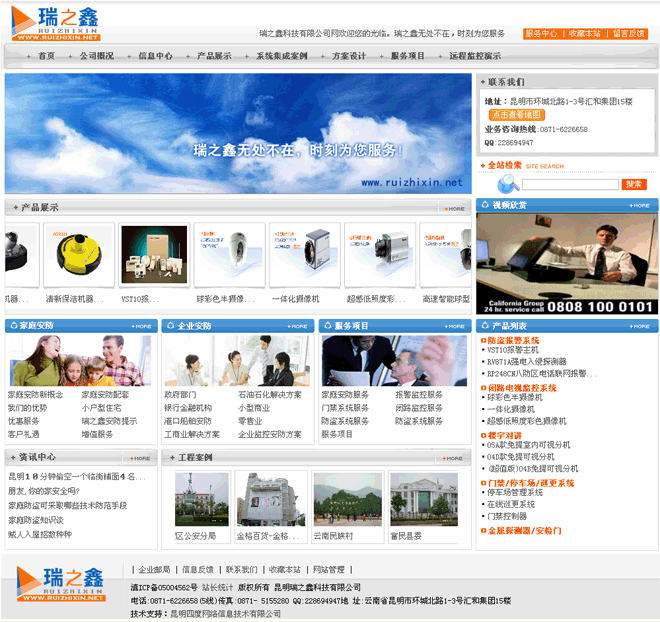Click the 服务中心 link at top right

[x=541, y=34]
